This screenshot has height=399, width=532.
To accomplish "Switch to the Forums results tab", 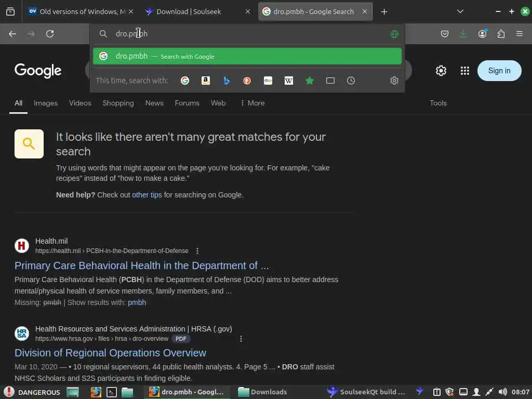I will point(187,103).
